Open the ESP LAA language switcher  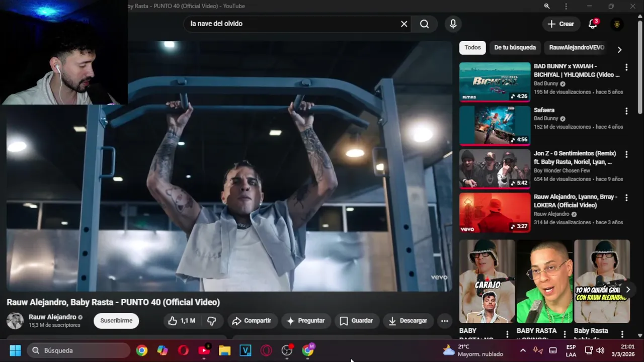pyautogui.click(x=571, y=350)
